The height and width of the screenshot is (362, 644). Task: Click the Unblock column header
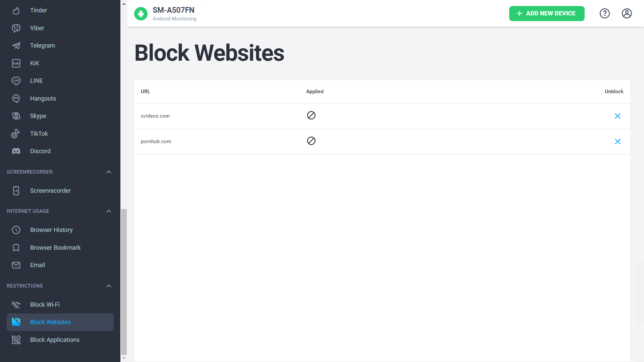click(x=614, y=92)
